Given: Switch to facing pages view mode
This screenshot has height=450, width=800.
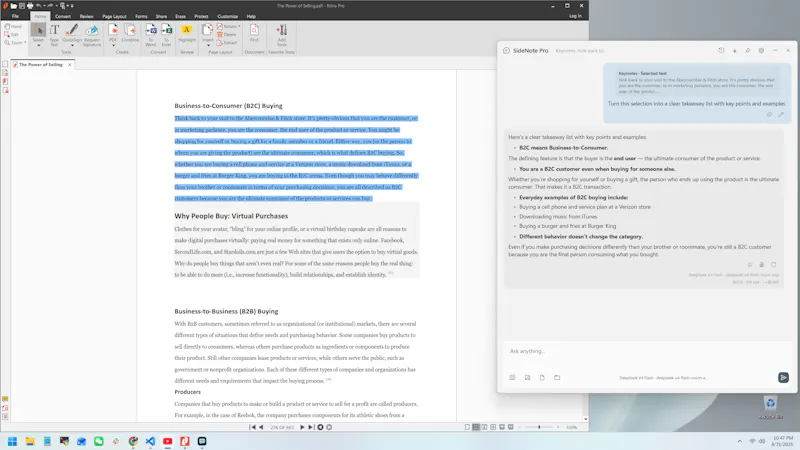Looking at the screenshot, I should coord(484,427).
